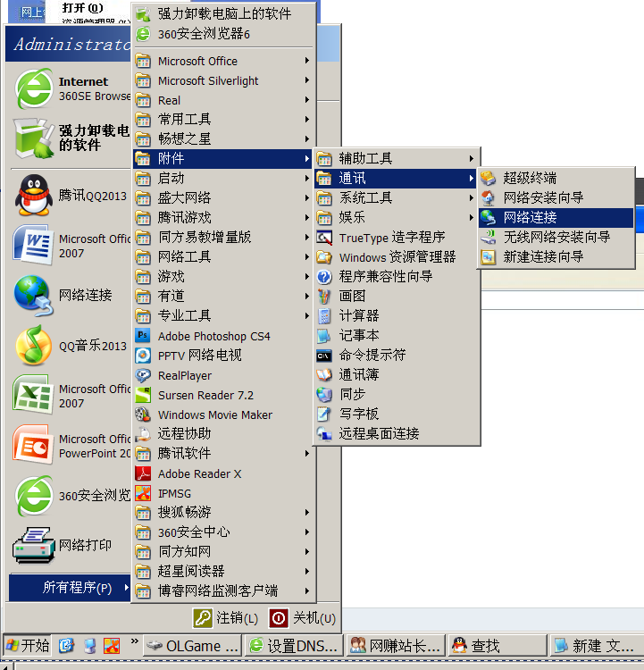Click the 超级终端 icon
The width and height of the screenshot is (644, 670).
tap(488, 178)
